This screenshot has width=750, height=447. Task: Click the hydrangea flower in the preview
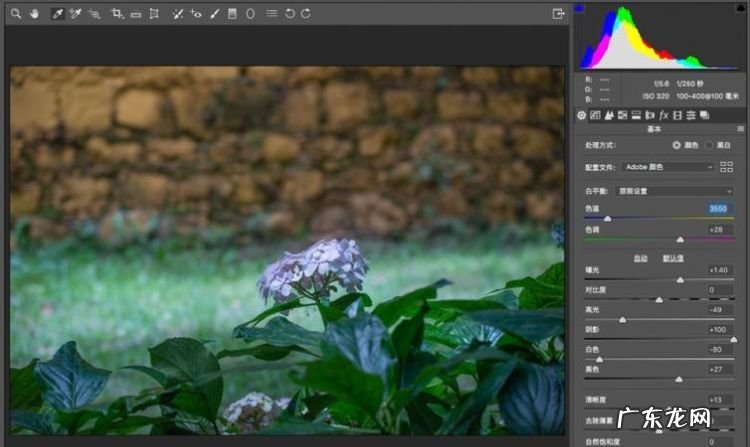313,270
